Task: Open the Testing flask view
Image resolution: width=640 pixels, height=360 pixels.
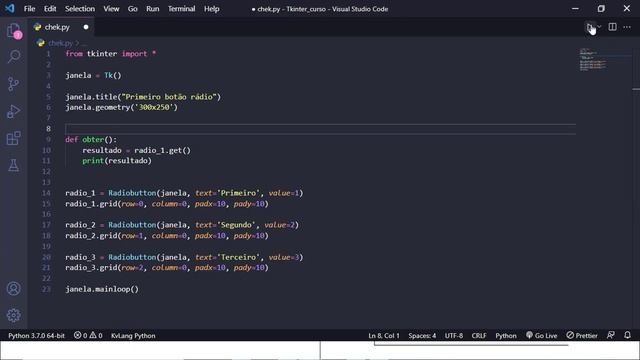Action: pyautogui.click(x=13, y=165)
